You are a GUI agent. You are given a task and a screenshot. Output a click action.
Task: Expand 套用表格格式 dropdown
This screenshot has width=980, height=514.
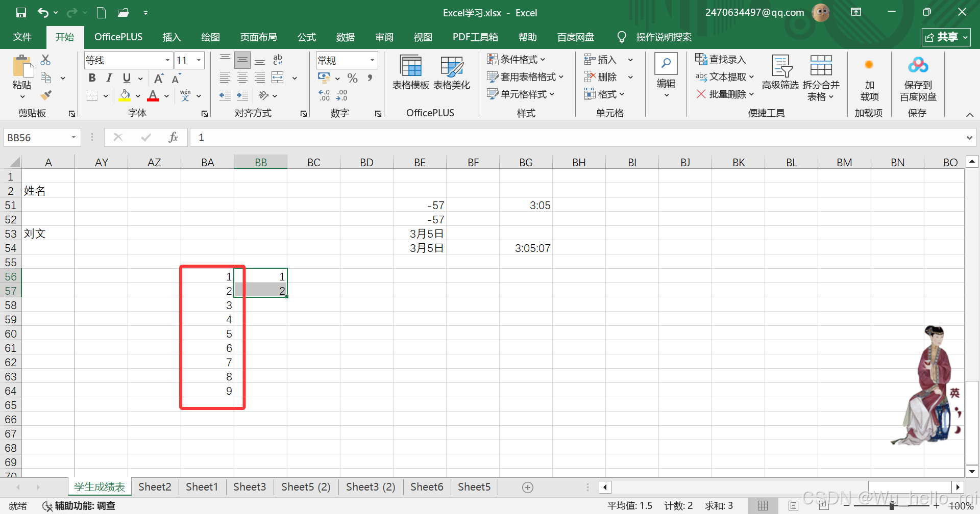click(x=525, y=77)
